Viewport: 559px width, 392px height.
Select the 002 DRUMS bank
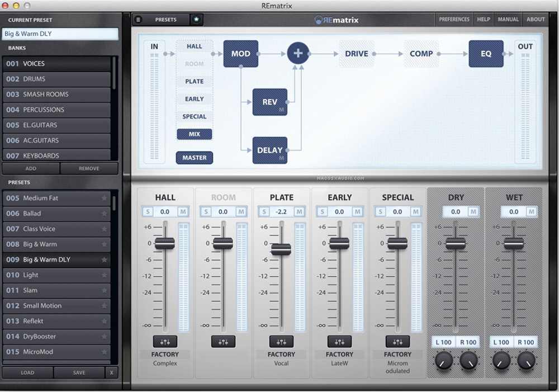point(56,79)
